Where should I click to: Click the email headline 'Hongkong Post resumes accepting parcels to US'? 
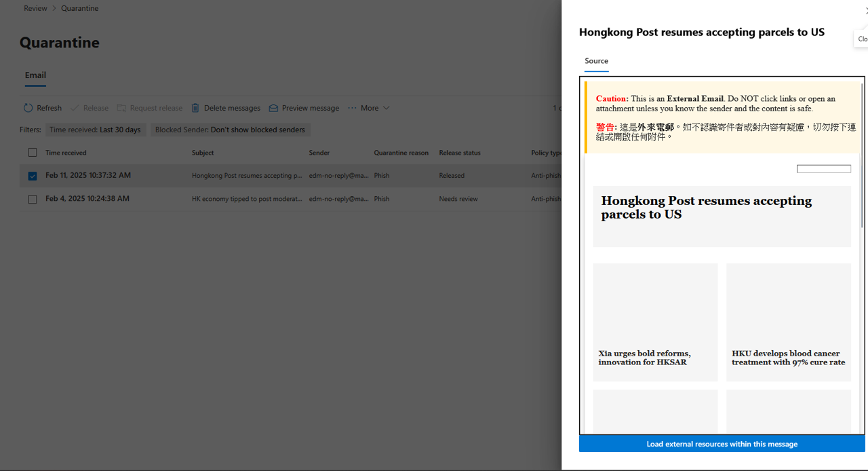click(706, 208)
